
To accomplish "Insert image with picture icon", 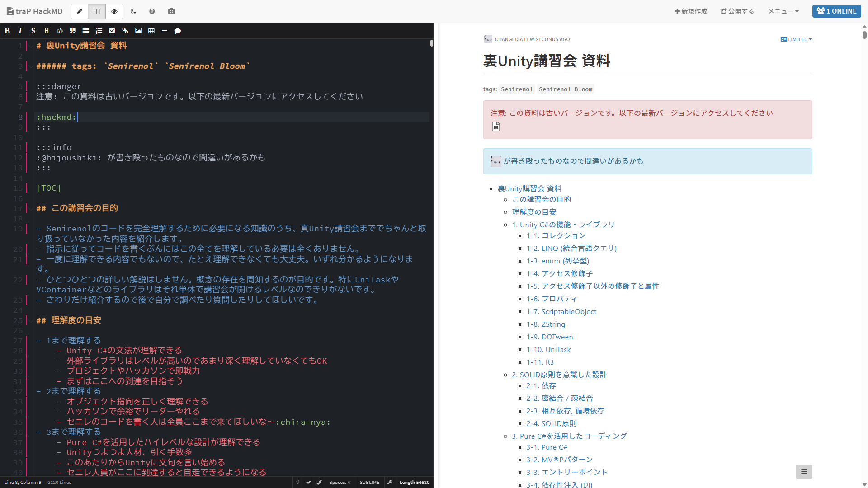I will point(138,31).
